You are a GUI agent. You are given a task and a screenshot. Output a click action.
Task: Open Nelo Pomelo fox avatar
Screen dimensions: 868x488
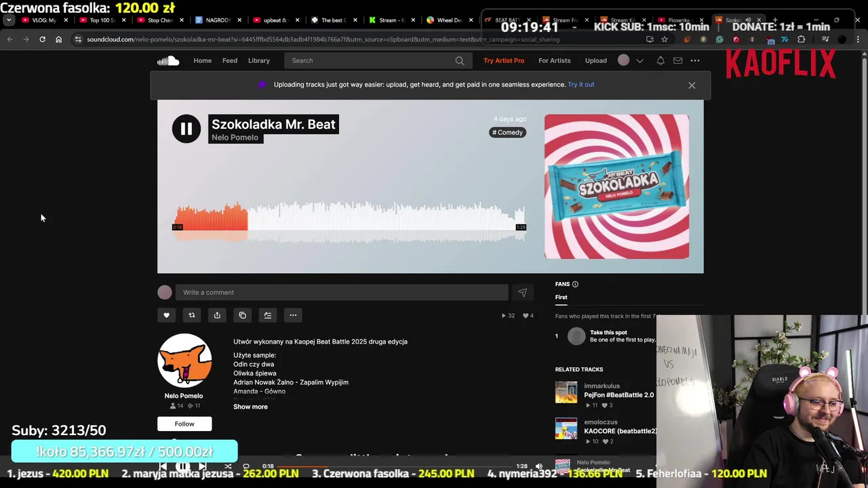[184, 361]
